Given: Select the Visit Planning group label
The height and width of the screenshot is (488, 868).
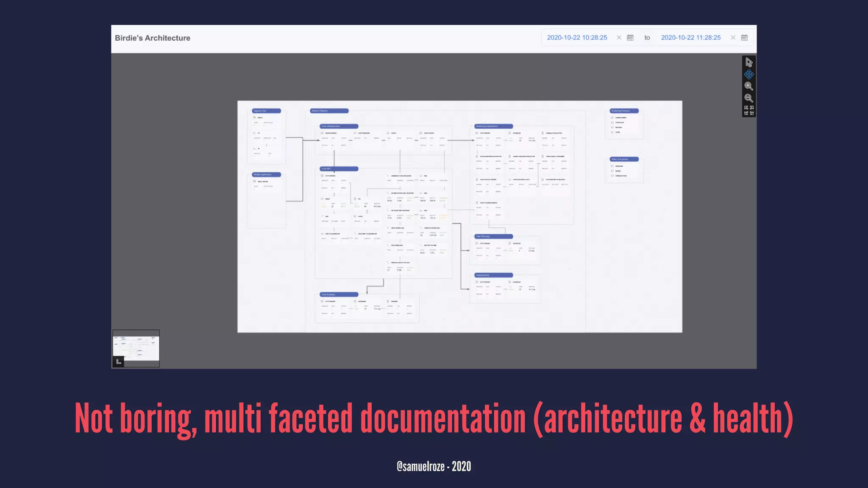Looking at the screenshot, I should coord(494,236).
